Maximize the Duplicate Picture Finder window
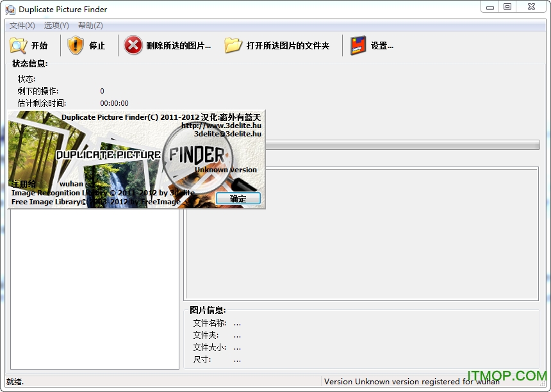The width and height of the screenshot is (551, 392). point(507,7)
